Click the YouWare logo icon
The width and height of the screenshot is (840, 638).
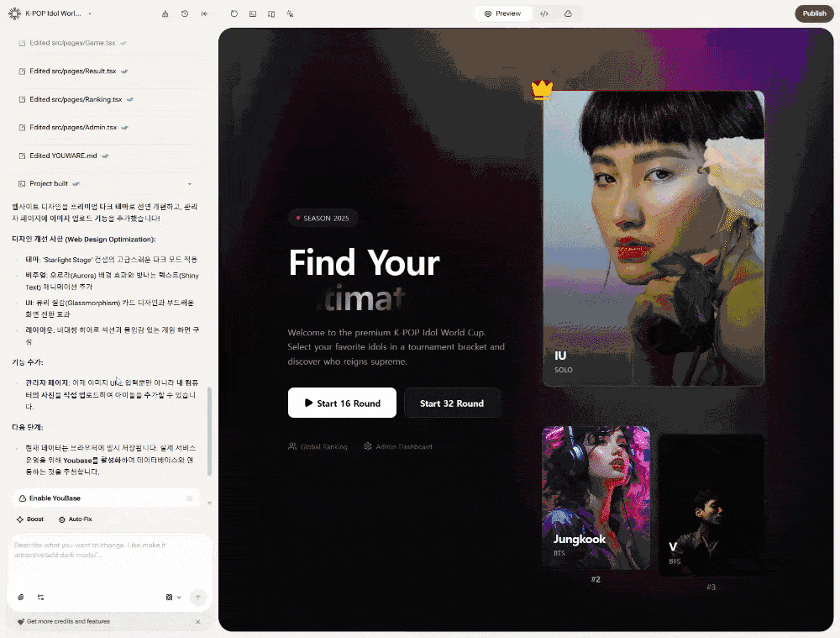coord(14,13)
